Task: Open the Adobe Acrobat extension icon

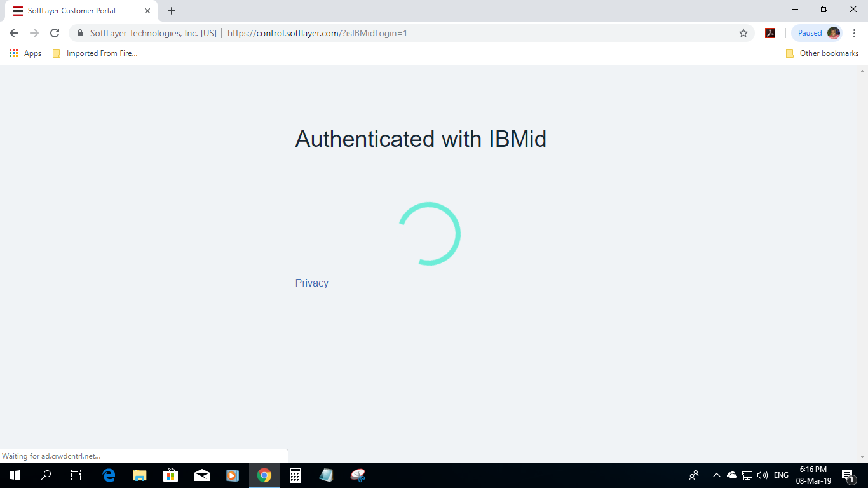Action: coord(770,33)
